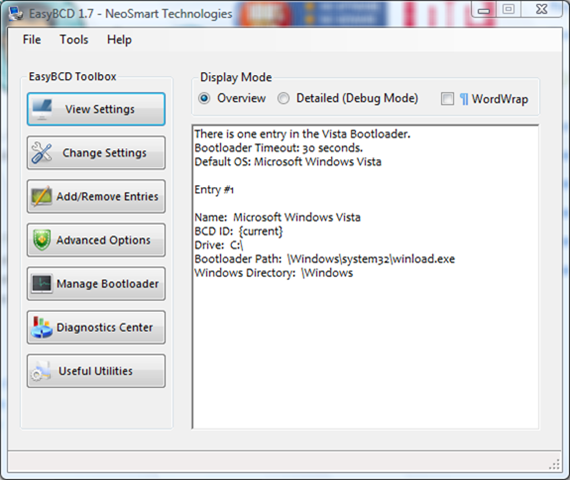
Task: Click the Useful Utilities gear icon
Action: point(41,371)
